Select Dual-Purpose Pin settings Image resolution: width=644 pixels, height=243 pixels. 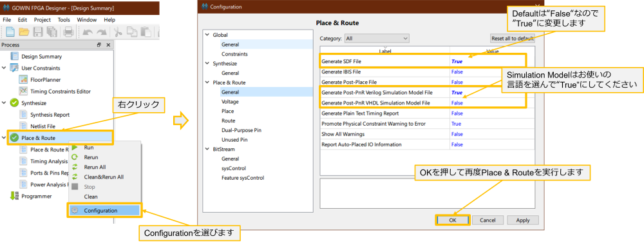(x=241, y=130)
